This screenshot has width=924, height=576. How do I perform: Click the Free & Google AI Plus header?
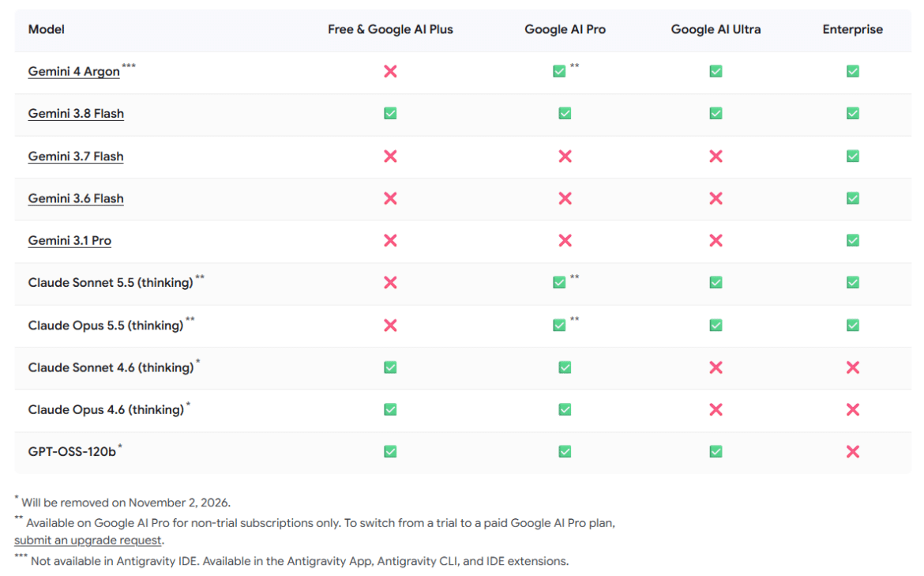coord(390,29)
